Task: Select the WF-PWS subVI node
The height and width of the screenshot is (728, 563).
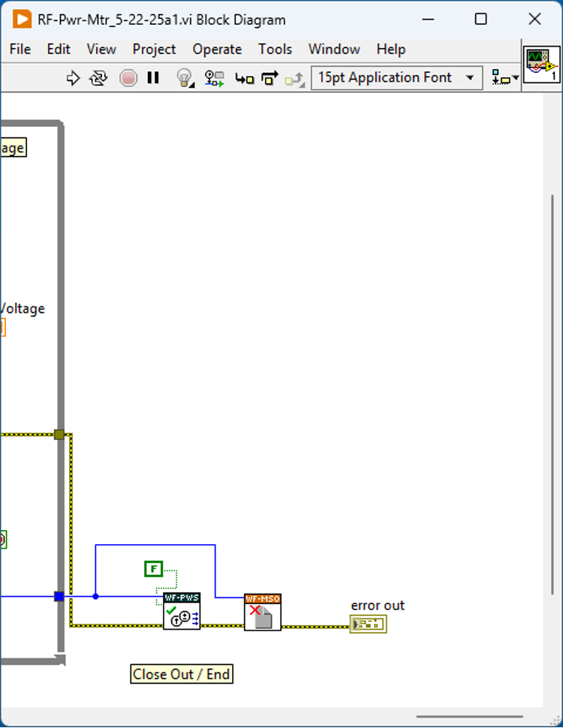Action: coord(182,610)
